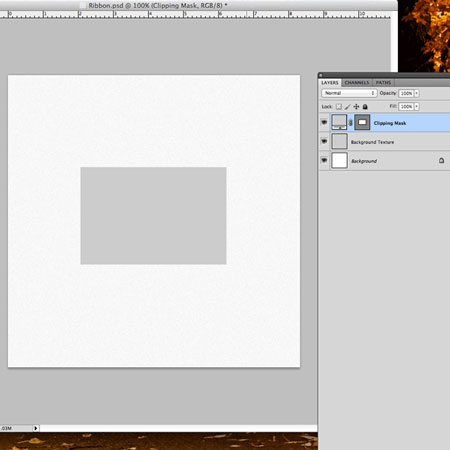Toggle lock all padlock icon
This screenshot has height=450, width=450.
click(x=365, y=107)
